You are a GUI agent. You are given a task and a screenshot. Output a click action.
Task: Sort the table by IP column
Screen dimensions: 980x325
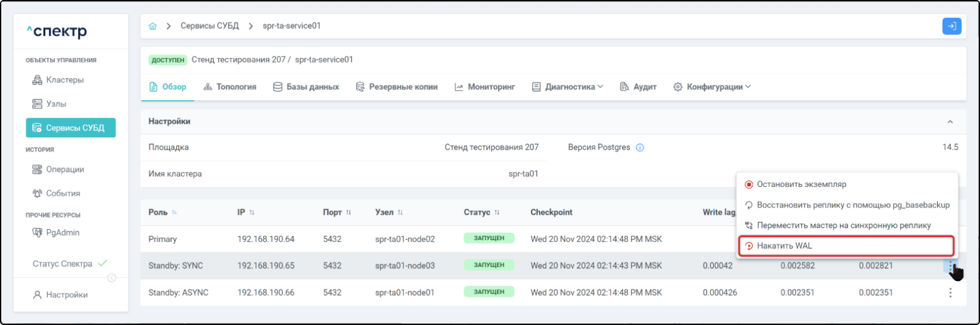tap(252, 212)
